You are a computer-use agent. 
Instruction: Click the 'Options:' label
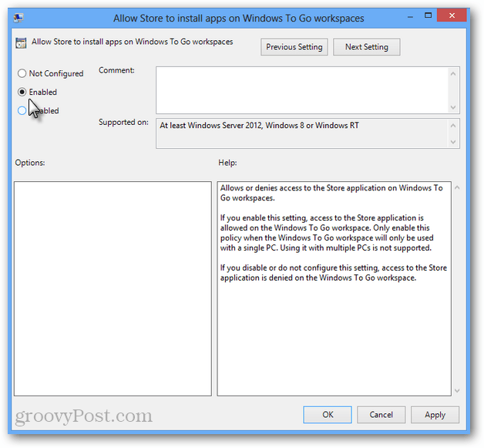pos(30,163)
